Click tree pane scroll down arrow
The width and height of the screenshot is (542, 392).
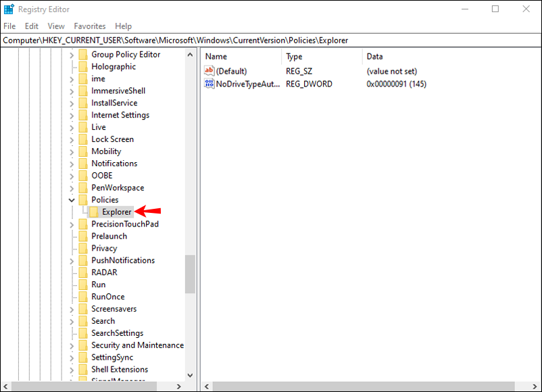pyautogui.click(x=190, y=375)
